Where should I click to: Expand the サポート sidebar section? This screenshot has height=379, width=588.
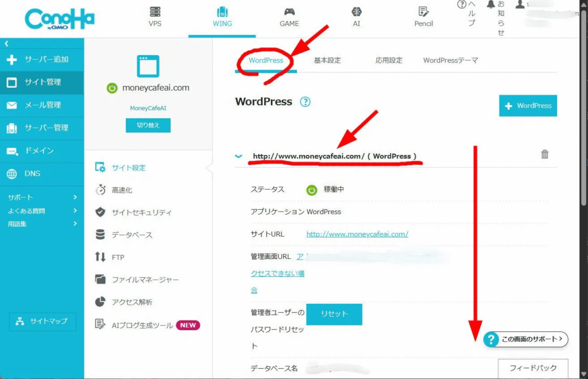pyautogui.click(x=42, y=197)
